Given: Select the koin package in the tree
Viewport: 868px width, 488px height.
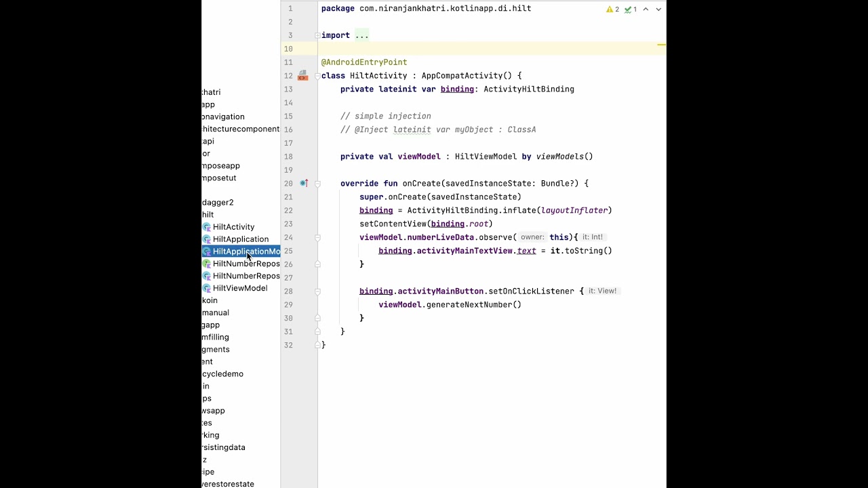Looking at the screenshot, I should [210, 300].
